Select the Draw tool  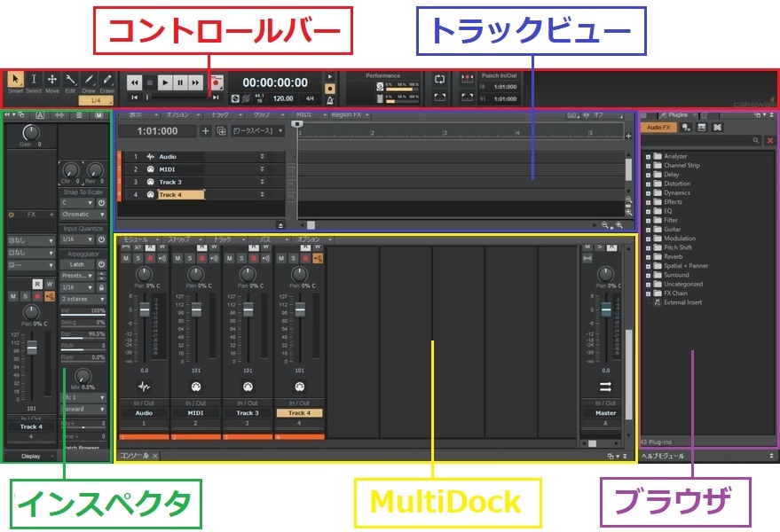[x=88, y=82]
